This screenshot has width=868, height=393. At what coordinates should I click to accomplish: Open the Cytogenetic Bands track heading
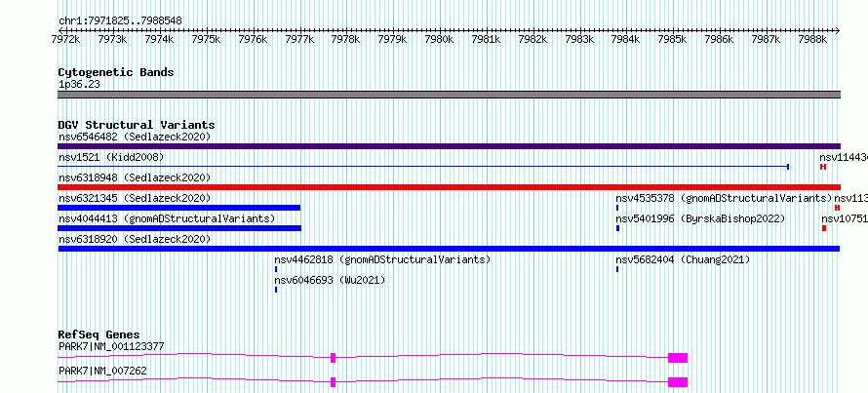pyautogui.click(x=116, y=72)
